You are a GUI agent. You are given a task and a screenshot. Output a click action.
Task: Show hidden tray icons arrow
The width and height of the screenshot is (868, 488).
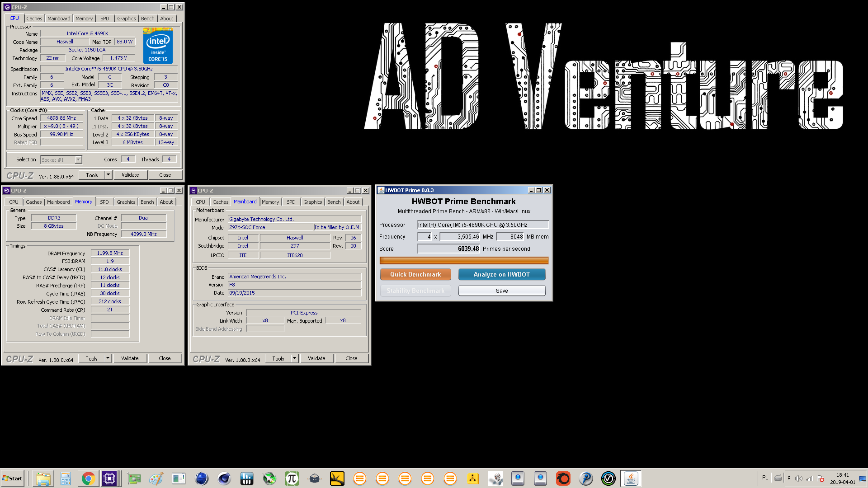click(789, 479)
